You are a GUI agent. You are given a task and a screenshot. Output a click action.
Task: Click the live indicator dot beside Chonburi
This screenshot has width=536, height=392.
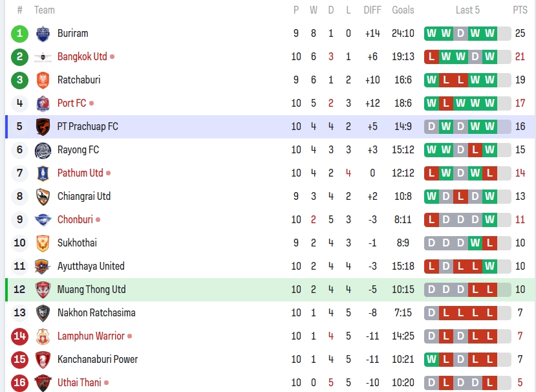click(x=98, y=220)
